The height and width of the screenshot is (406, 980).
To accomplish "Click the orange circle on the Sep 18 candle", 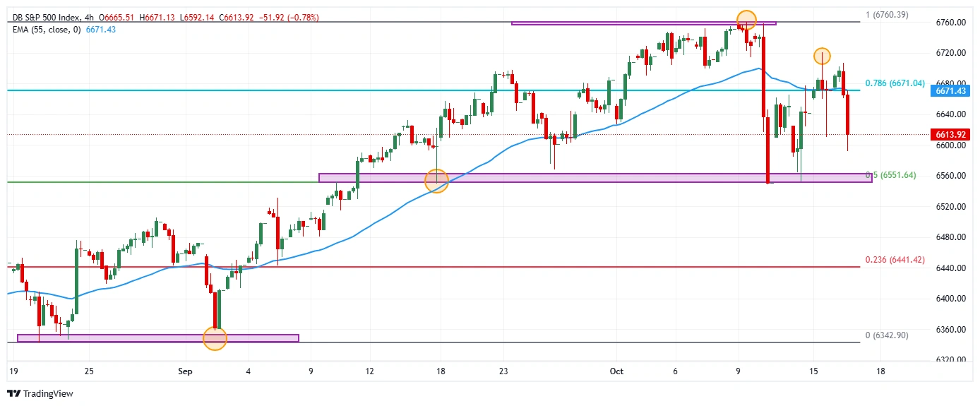I will (x=437, y=181).
